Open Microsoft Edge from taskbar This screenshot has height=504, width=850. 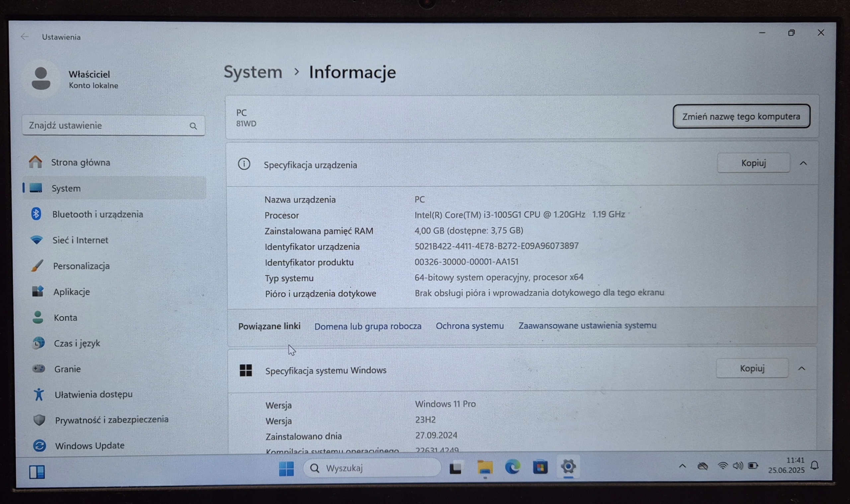point(512,467)
